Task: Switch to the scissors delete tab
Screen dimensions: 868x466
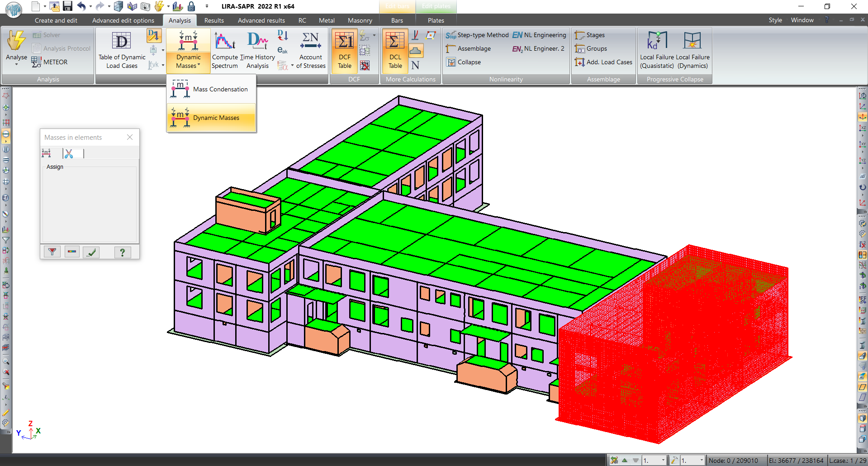Action: click(x=69, y=154)
